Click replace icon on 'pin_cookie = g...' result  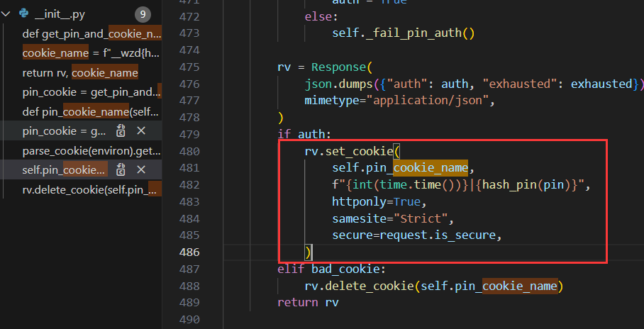pyautogui.click(x=121, y=130)
